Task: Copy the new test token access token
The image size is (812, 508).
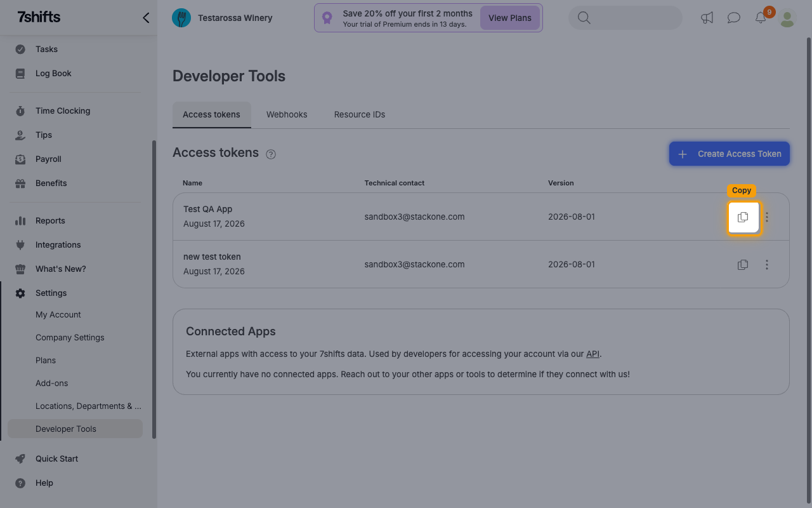Action: pos(743,265)
